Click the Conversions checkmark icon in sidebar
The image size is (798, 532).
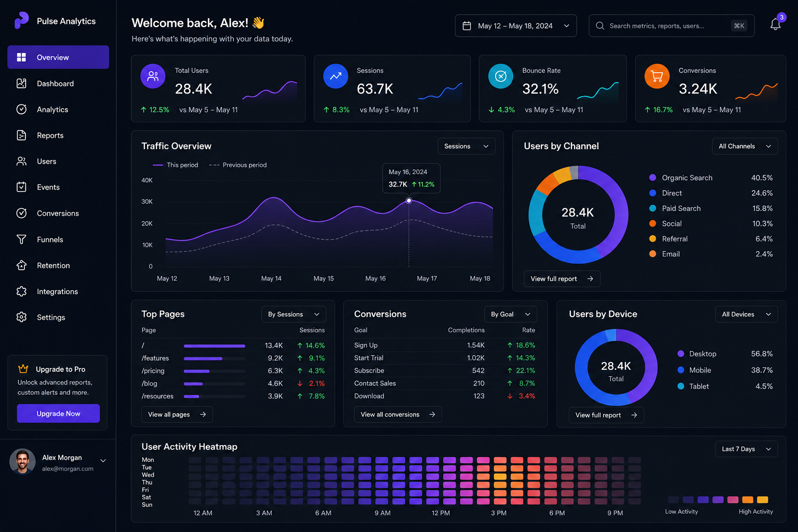click(x=21, y=213)
